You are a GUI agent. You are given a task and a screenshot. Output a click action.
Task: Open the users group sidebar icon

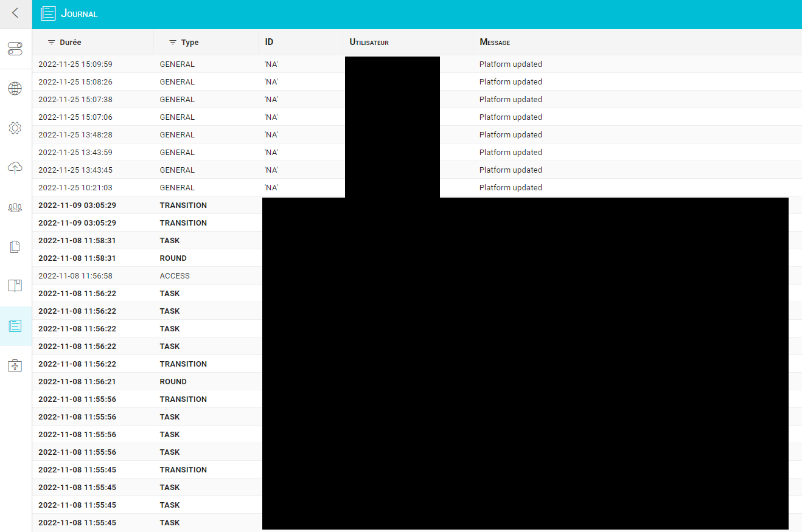[15, 207]
